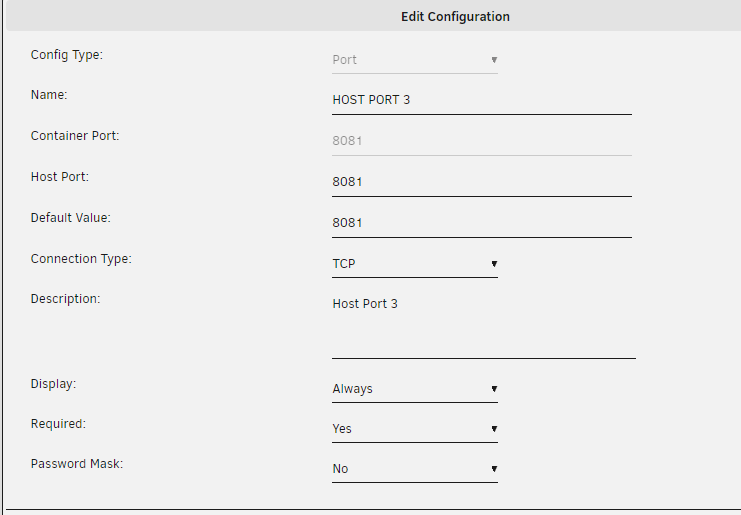This screenshot has height=515, width=741.
Task: Click the Password Mask label
Action: [x=77, y=464]
